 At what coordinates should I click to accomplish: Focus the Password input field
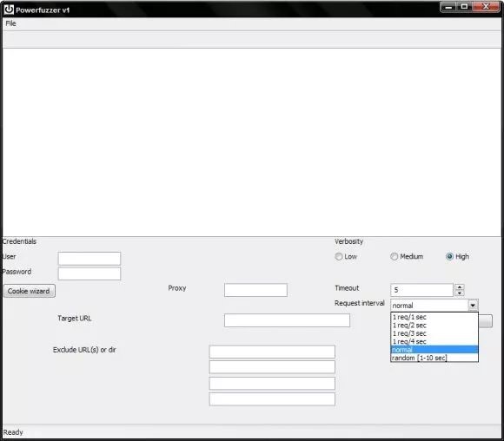tap(90, 273)
